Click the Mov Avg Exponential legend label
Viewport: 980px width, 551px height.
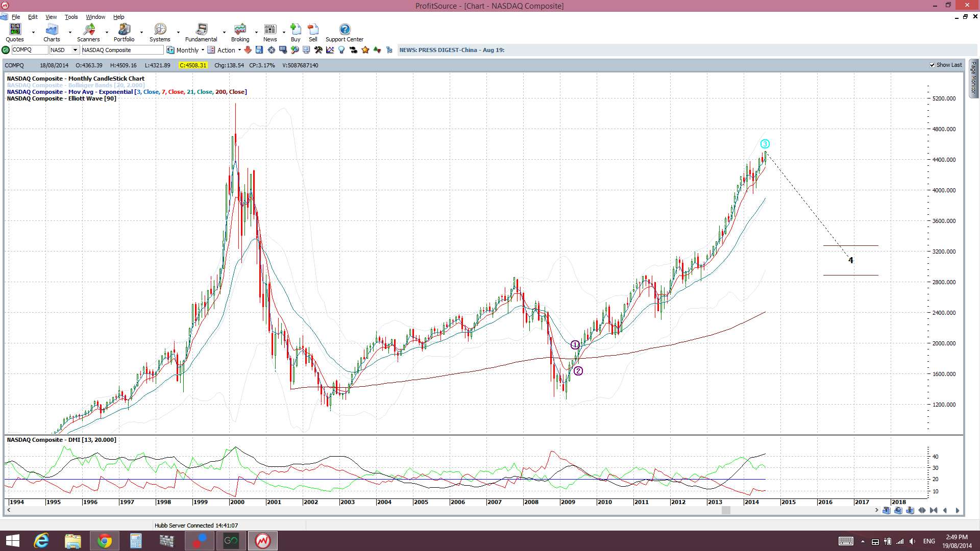127,92
